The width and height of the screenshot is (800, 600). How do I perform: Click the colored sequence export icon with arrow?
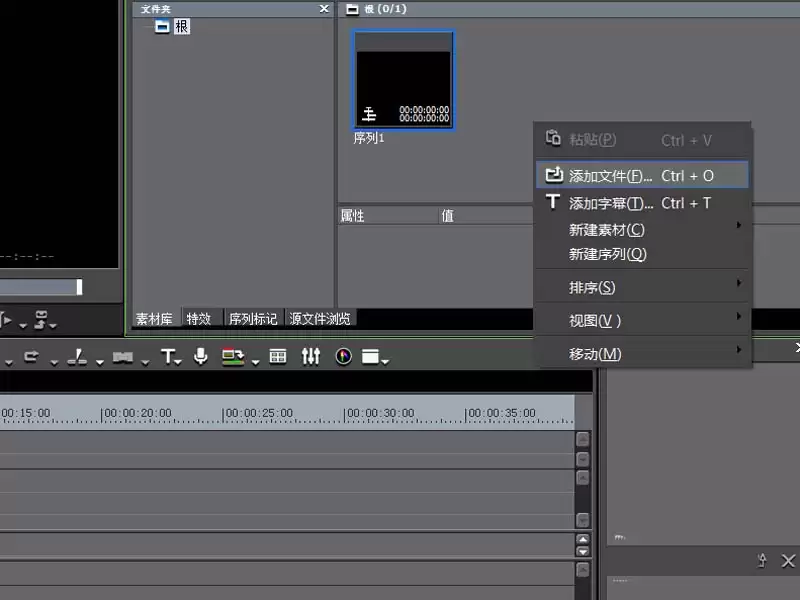[233, 356]
